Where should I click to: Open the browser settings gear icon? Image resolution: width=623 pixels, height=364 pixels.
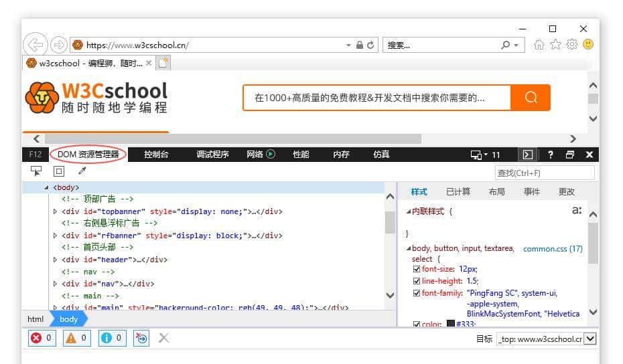pos(571,45)
